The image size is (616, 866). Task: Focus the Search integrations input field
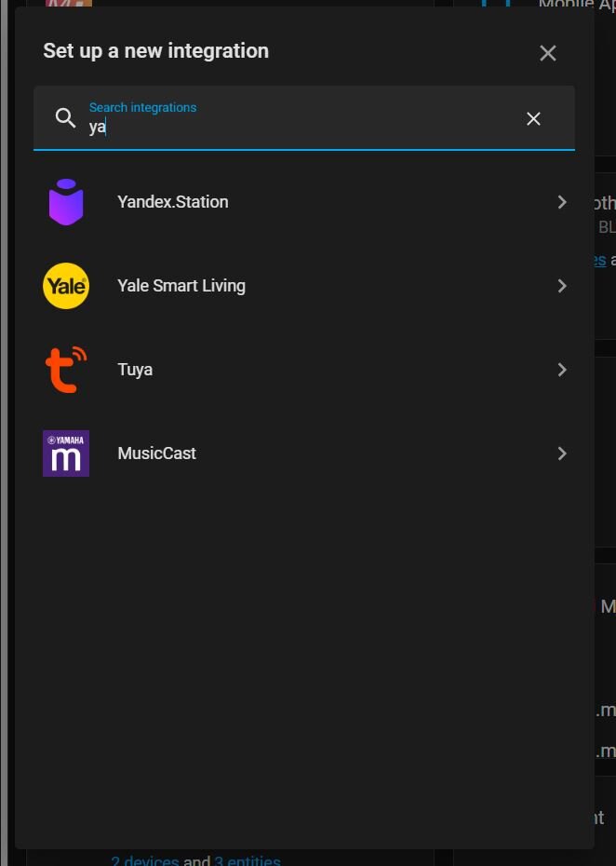point(303,118)
